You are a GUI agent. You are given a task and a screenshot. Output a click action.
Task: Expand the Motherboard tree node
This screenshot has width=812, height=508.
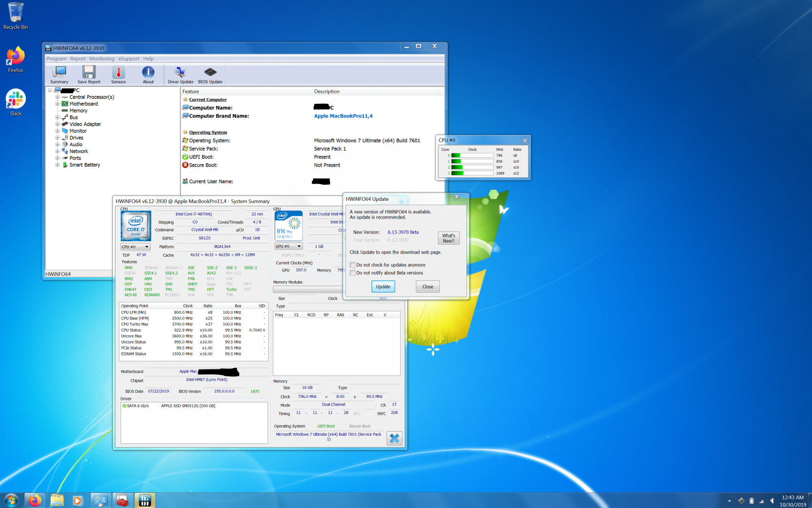coord(57,104)
